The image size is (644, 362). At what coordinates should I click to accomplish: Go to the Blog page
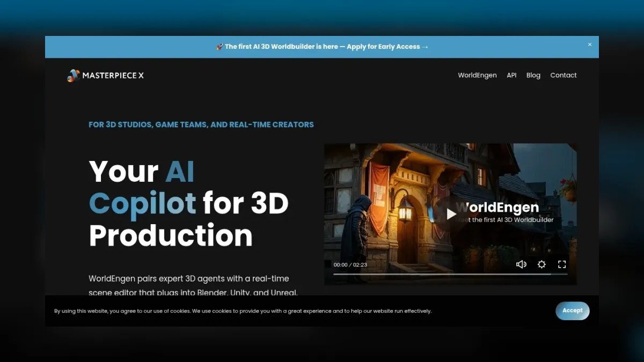[x=533, y=75]
